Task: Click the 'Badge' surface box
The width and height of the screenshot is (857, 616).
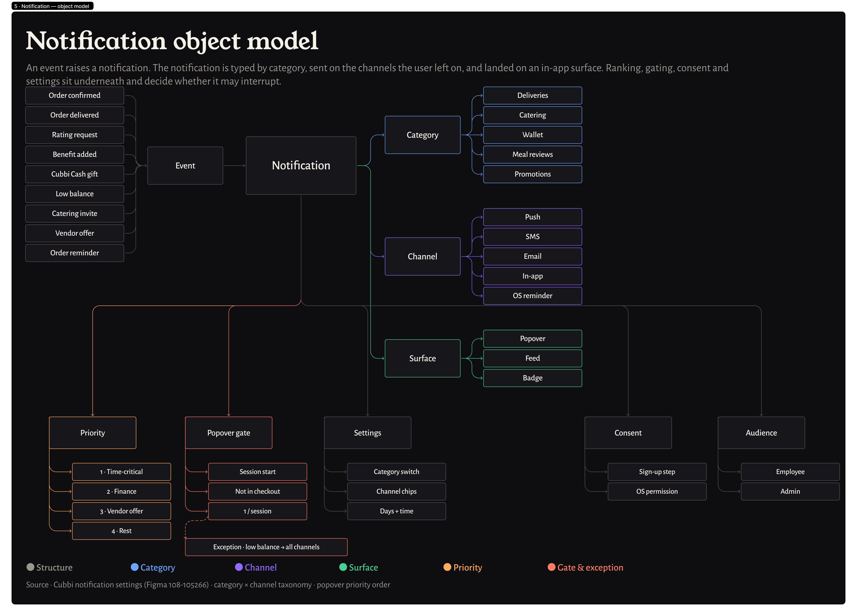Action: pos(532,378)
